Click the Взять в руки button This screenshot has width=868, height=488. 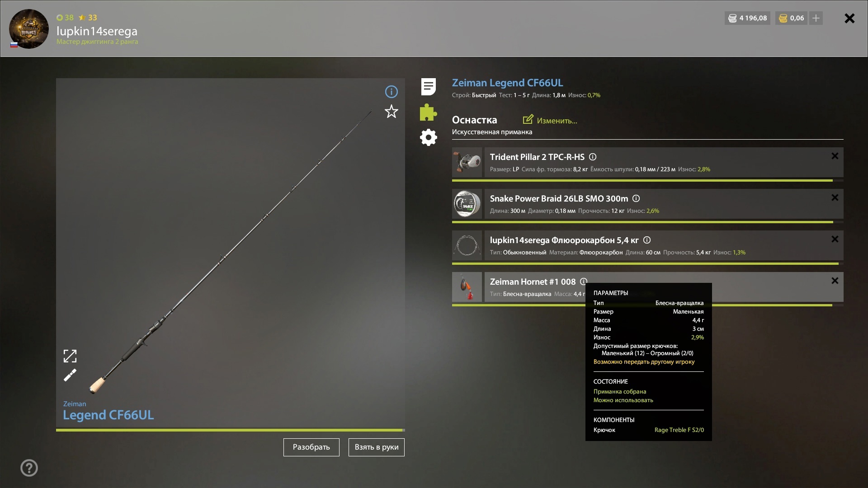click(377, 447)
